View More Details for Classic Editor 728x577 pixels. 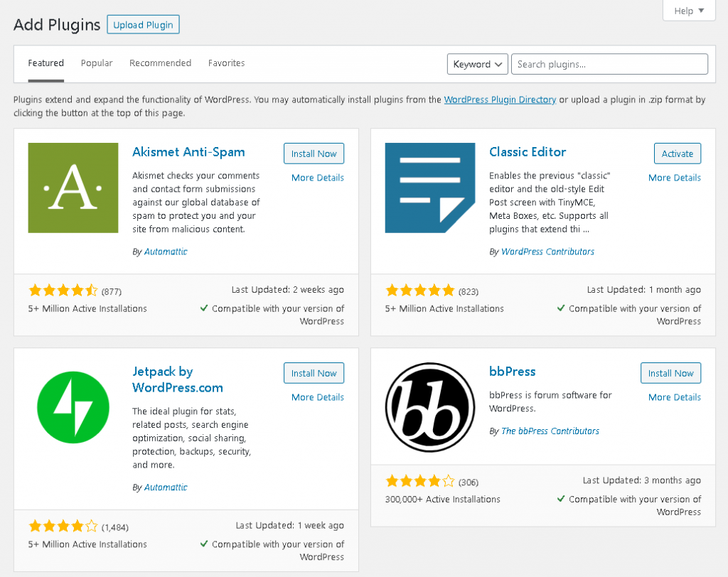pyautogui.click(x=675, y=178)
